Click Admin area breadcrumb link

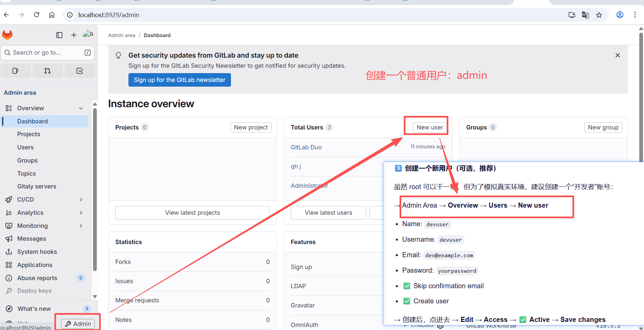pos(122,35)
